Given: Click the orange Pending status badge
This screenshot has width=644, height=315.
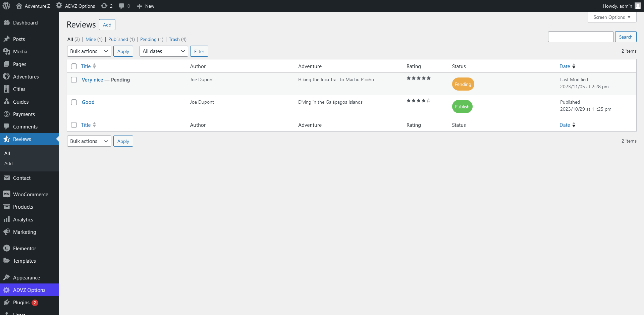Looking at the screenshot, I should click(463, 84).
